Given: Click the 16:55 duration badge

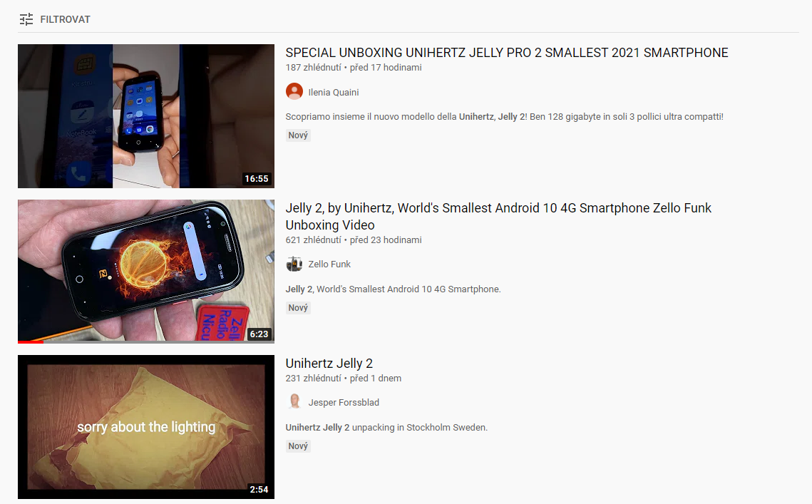Looking at the screenshot, I should pos(257,179).
